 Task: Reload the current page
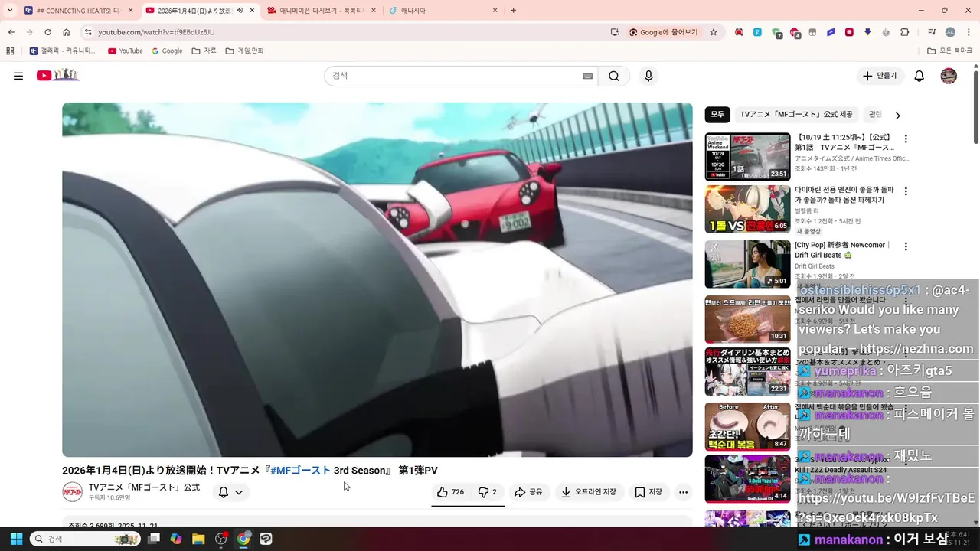(47, 32)
